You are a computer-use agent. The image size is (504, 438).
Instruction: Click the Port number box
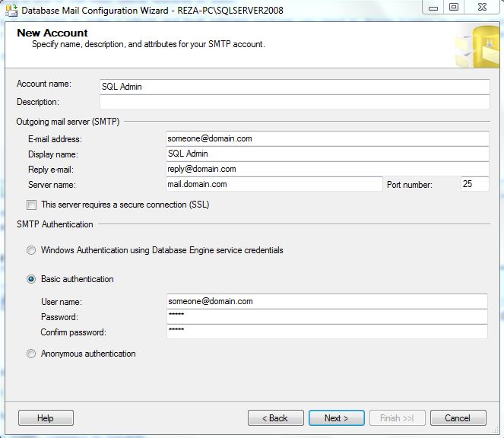pos(474,184)
